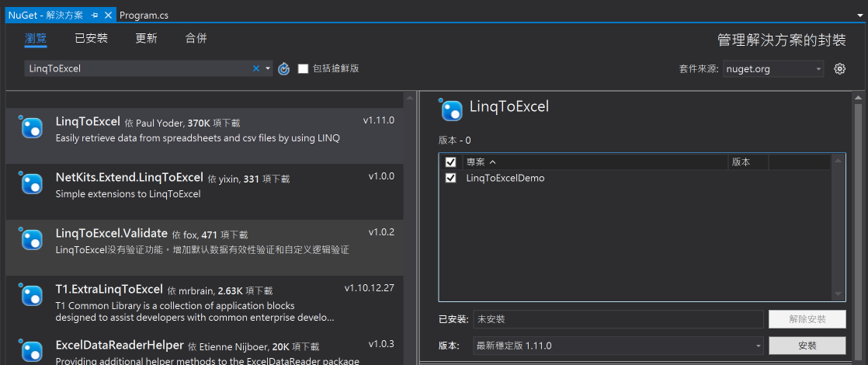Click description 'Simple extensions to LinqToExcel'

click(x=128, y=194)
